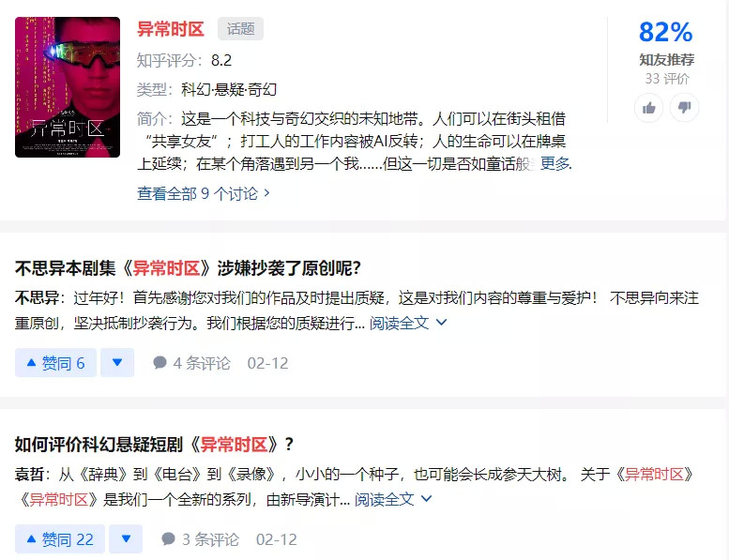Open question 如何评价科幻悬疑短剧《异常时区》
Viewport: 729px width, 560px height.
tap(154, 445)
